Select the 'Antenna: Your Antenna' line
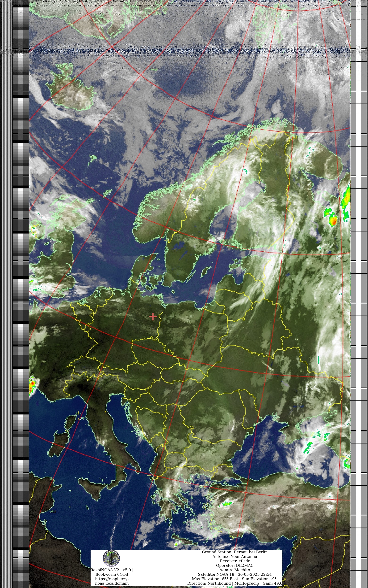This screenshot has height=588, width=368. 235,556
